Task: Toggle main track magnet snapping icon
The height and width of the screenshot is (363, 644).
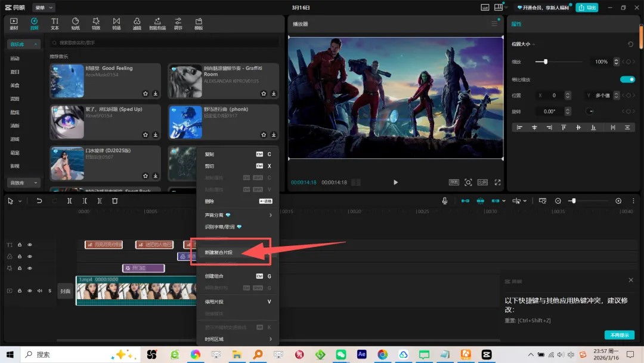Action: [465, 201]
